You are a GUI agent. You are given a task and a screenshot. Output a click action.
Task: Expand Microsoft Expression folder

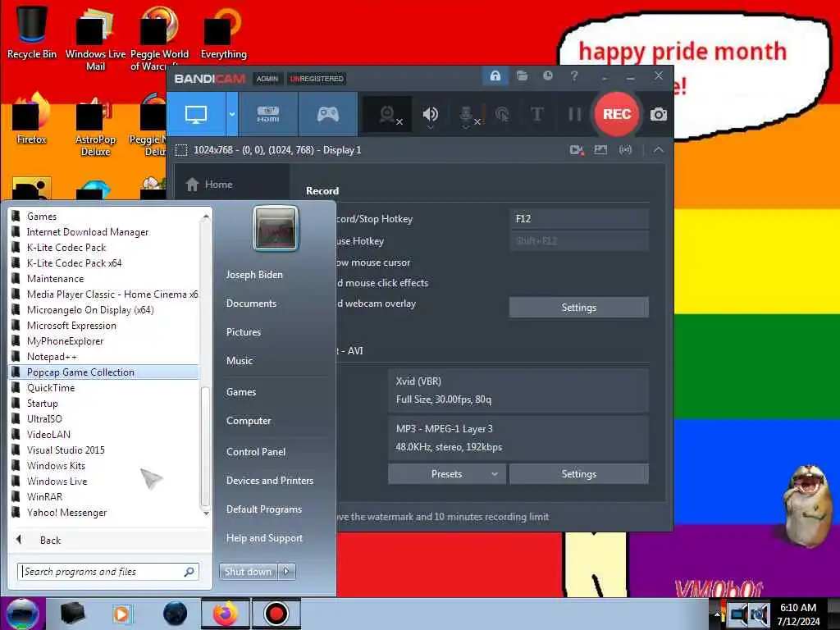(104, 325)
